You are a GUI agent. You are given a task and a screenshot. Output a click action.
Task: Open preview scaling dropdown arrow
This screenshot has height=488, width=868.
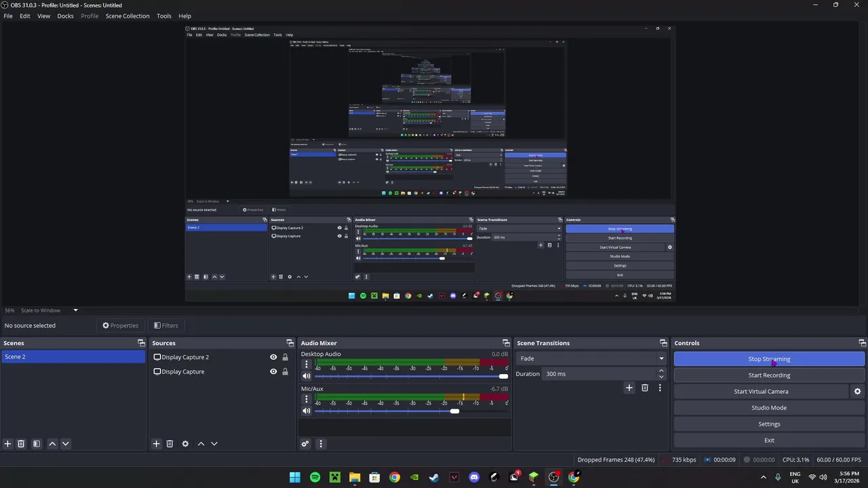tap(75, 310)
